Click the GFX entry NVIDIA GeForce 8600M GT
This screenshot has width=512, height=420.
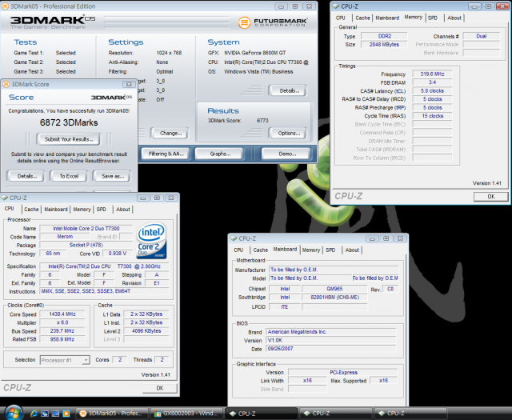tap(255, 53)
